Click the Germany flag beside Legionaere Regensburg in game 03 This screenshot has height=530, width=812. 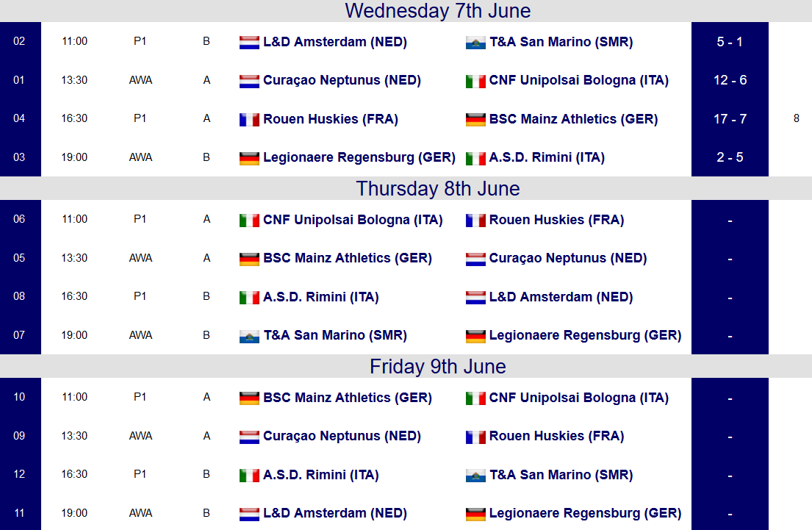pos(249,158)
